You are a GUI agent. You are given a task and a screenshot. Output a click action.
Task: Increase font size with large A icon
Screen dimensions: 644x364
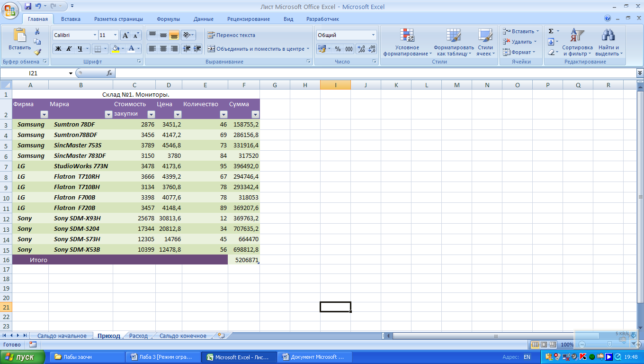[125, 36]
